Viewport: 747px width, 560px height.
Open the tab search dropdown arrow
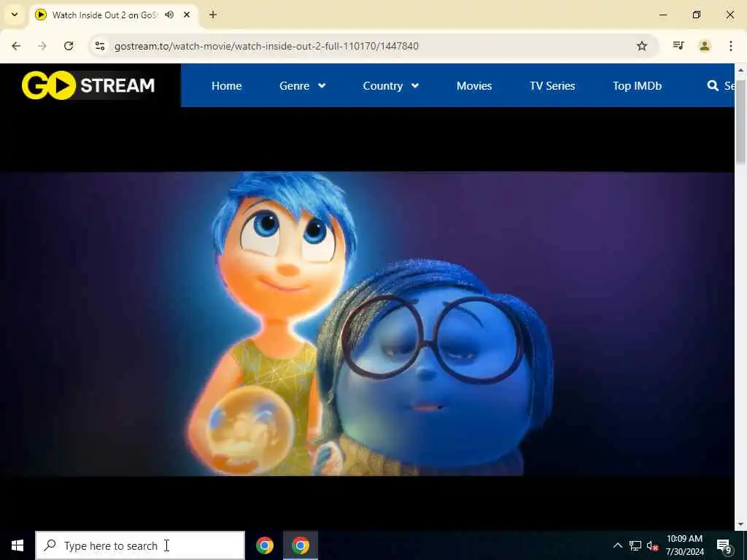15,15
